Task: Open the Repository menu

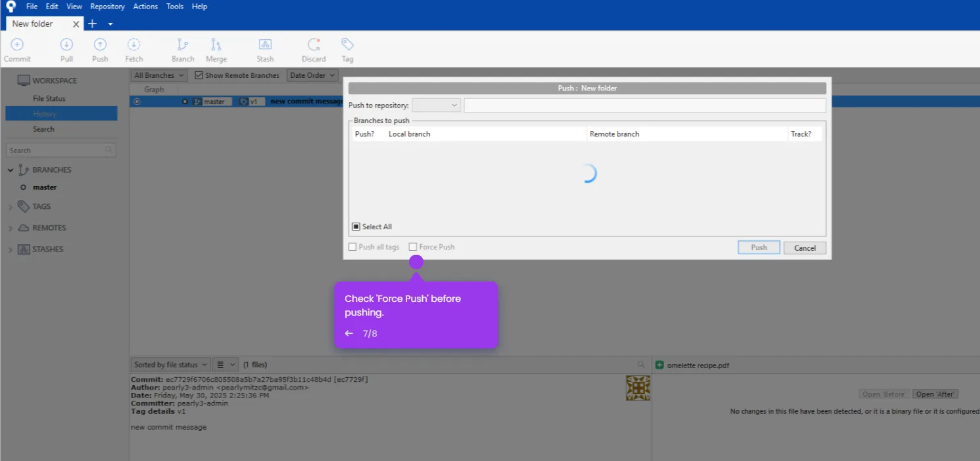Action: pos(108,7)
